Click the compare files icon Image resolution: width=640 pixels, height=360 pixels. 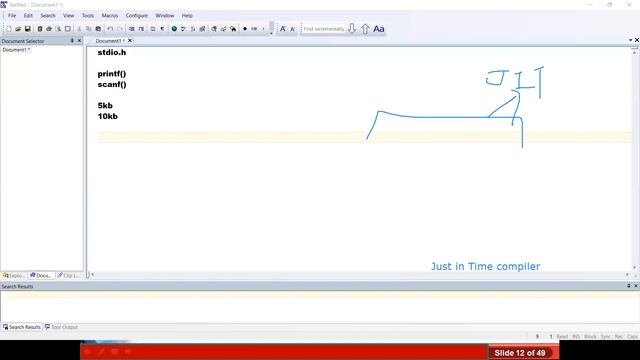click(x=202, y=29)
